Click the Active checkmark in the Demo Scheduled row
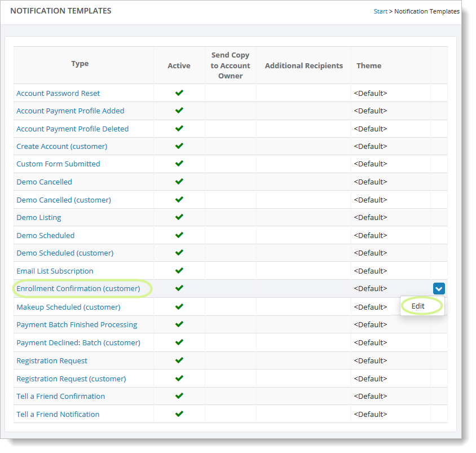Viewport: 476px width, 453px height. (179, 235)
